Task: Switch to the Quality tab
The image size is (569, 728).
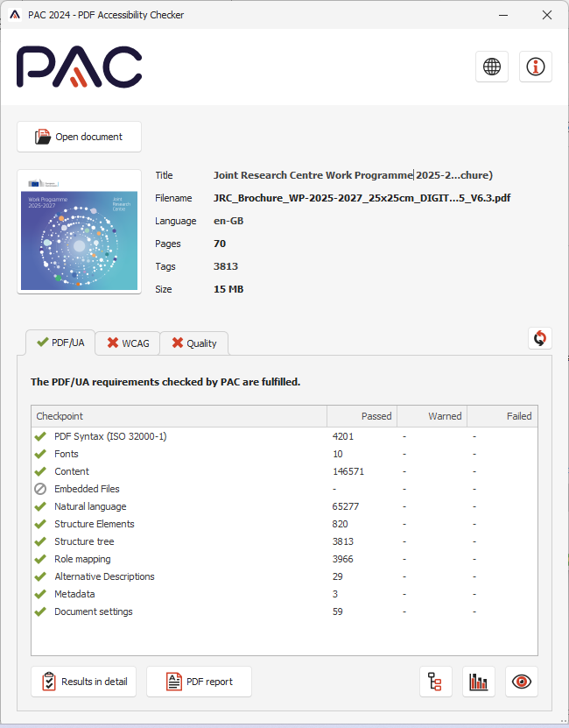Action: point(194,343)
